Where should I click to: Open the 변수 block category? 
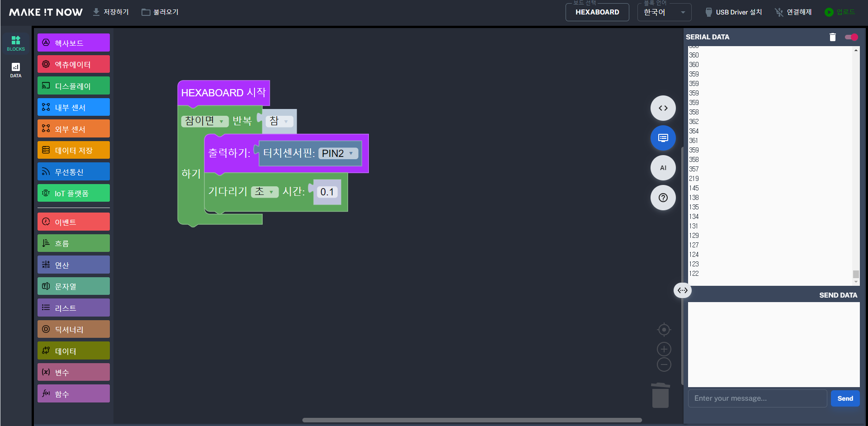[x=74, y=372]
